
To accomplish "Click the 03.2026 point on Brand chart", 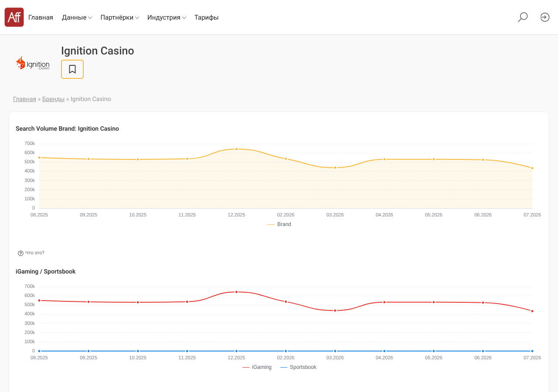I will 335,168.
